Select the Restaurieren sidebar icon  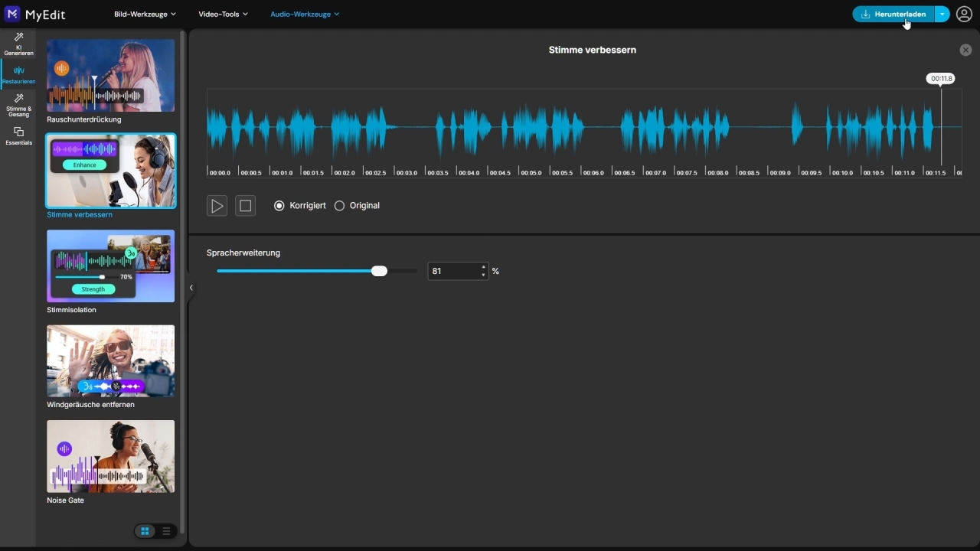click(18, 74)
